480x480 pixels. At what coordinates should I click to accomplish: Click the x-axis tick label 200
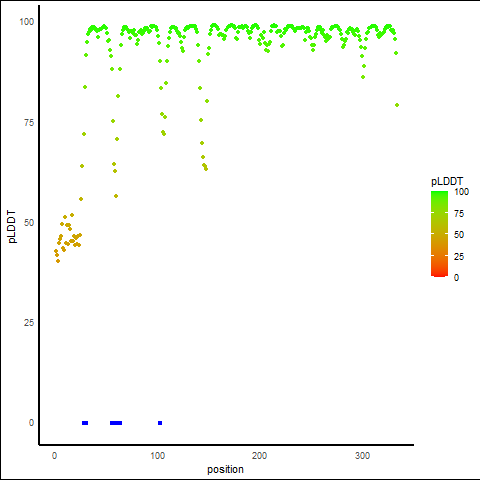coord(259,456)
